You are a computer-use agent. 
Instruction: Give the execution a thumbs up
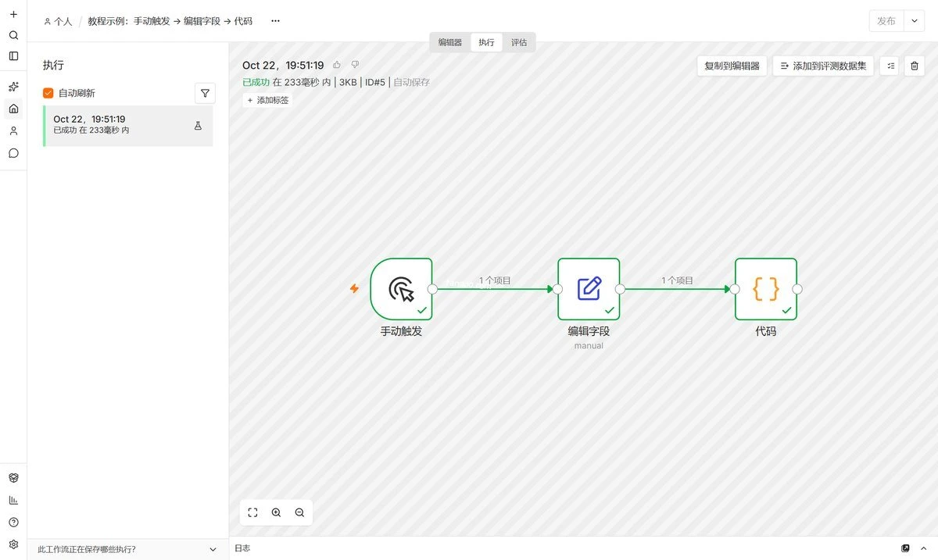pyautogui.click(x=337, y=65)
